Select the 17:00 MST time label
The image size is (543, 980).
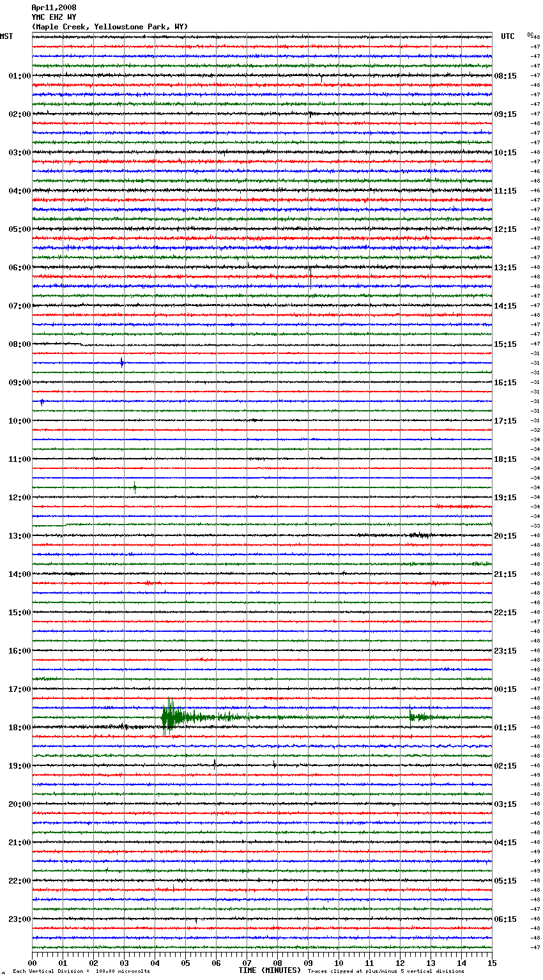pos(20,689)
